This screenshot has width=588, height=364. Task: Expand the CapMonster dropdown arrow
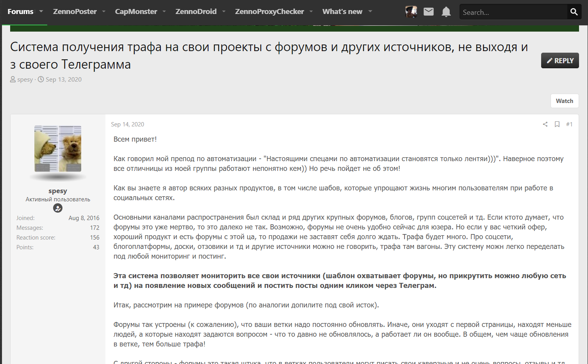tap(164, 11)
